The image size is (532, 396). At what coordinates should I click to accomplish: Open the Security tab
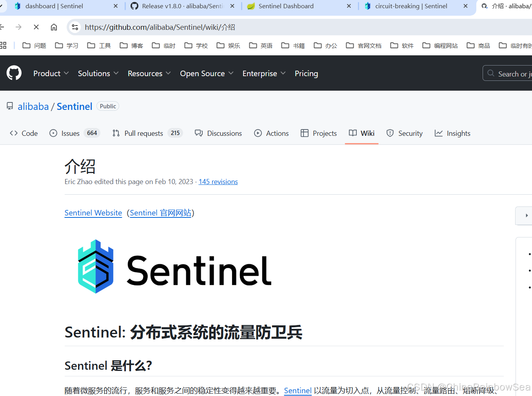(405, 133)
